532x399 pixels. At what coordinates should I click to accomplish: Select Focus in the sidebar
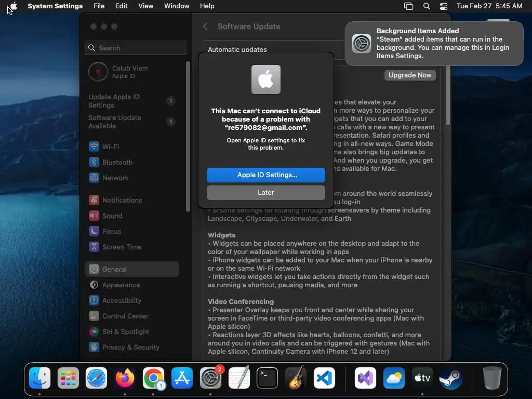(x=131, y=231)
